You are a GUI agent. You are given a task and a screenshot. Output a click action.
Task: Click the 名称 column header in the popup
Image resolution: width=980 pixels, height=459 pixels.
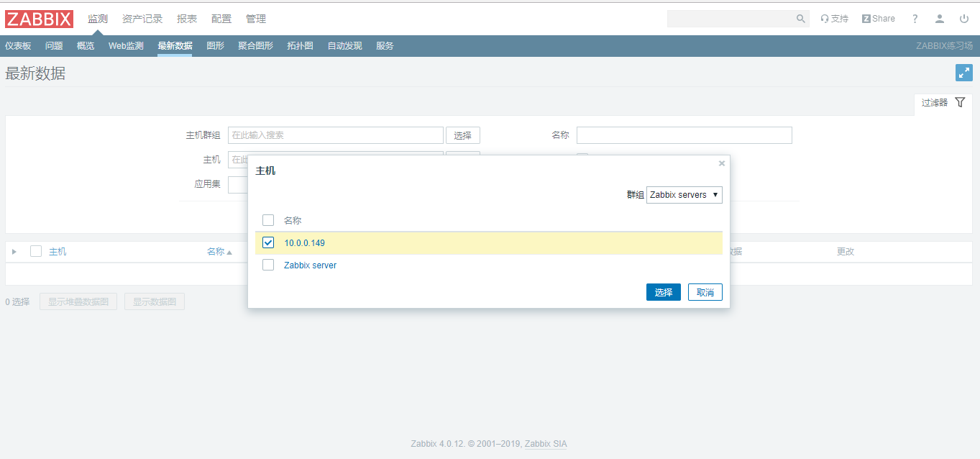coord(293,220)
